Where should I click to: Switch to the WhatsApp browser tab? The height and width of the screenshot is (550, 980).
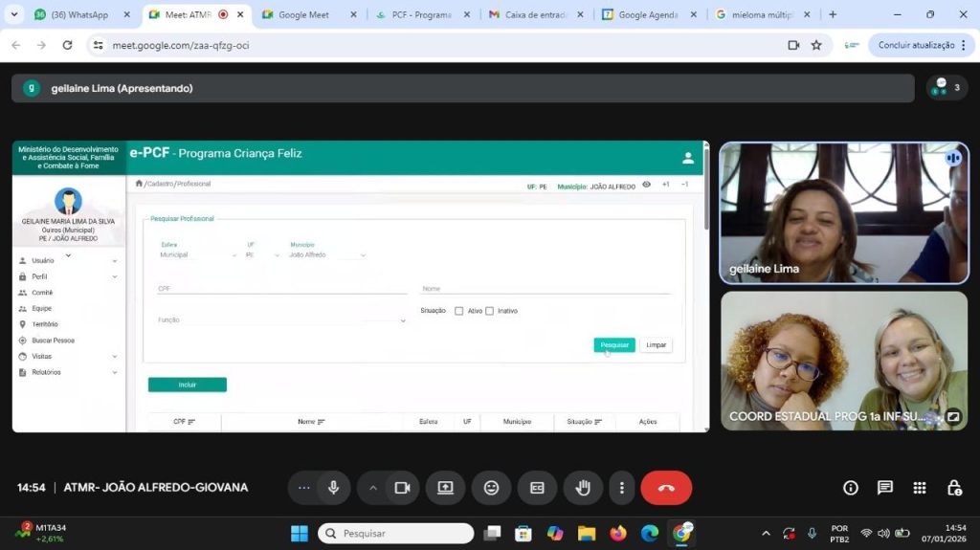click(81, 14)
